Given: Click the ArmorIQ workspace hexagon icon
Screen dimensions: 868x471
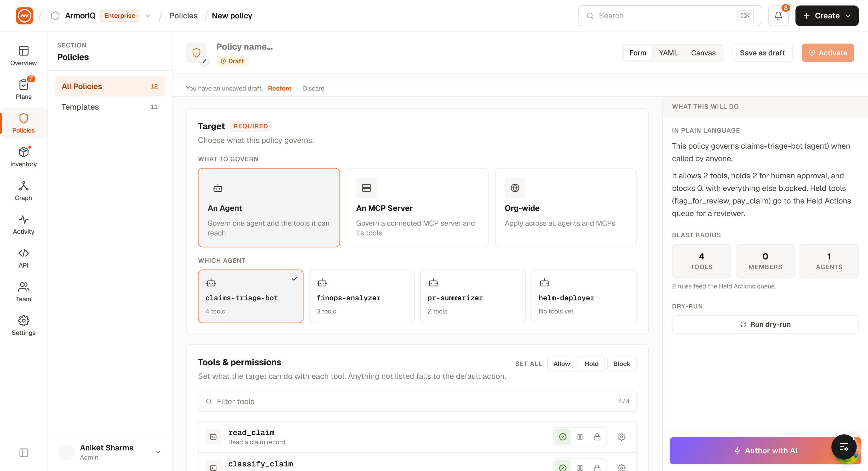Looking at the screenshot, I should (x=55, y=15).
